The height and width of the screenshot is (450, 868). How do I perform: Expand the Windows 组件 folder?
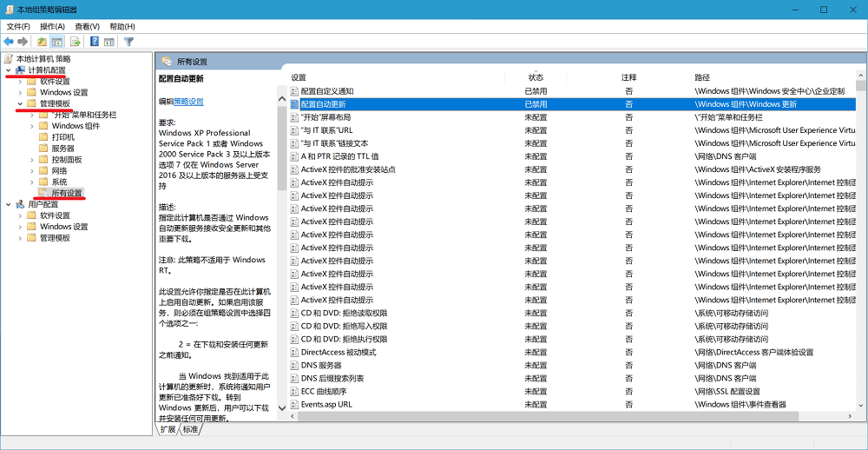pos(31,126)
